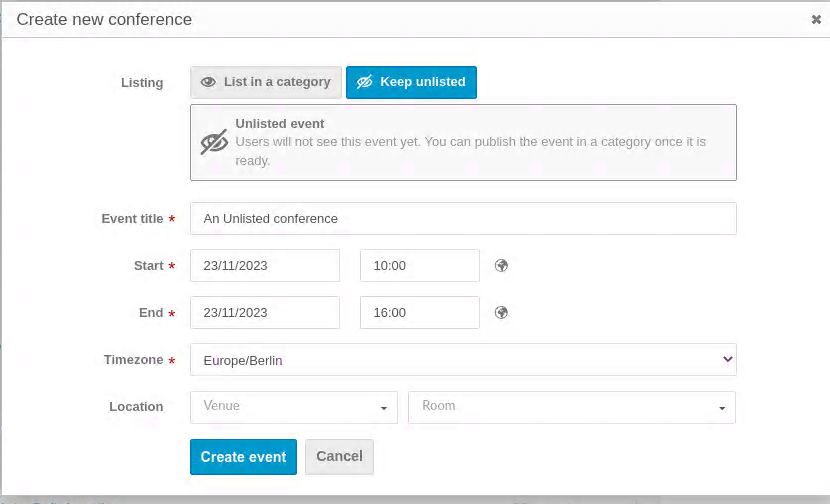Click the End date field 23/11/2023
Viewport: 830px width, 504px height.
[x=265, y=313]
